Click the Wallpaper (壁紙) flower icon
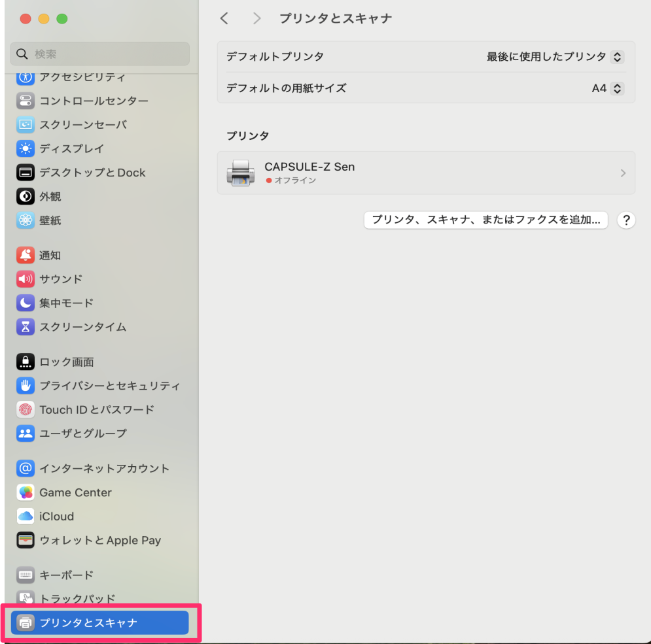The image size is (651, 644). (x=26, y=220)
